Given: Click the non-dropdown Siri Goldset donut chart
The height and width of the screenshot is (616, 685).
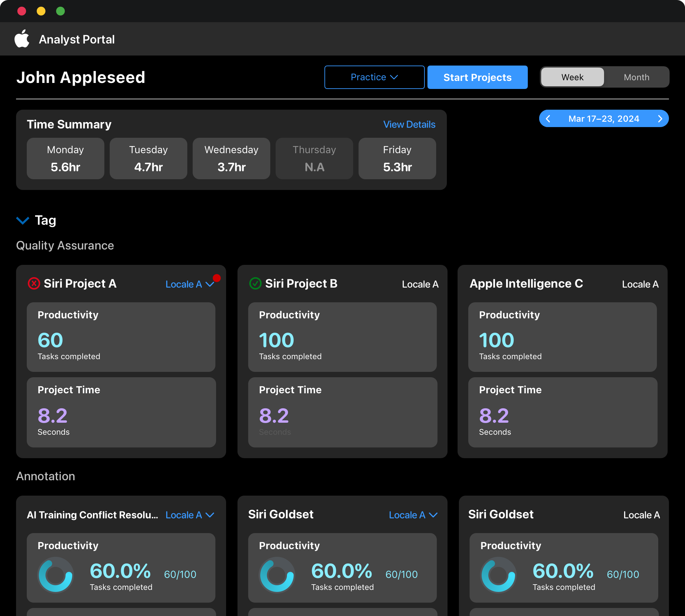Looking at the screenshot, I should (x=498, y=575).
